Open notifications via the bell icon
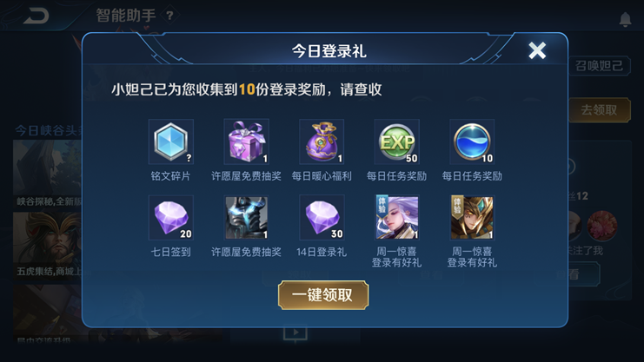Image resolution: width=644 pixels, height=362 pixels. click(625, 19)
